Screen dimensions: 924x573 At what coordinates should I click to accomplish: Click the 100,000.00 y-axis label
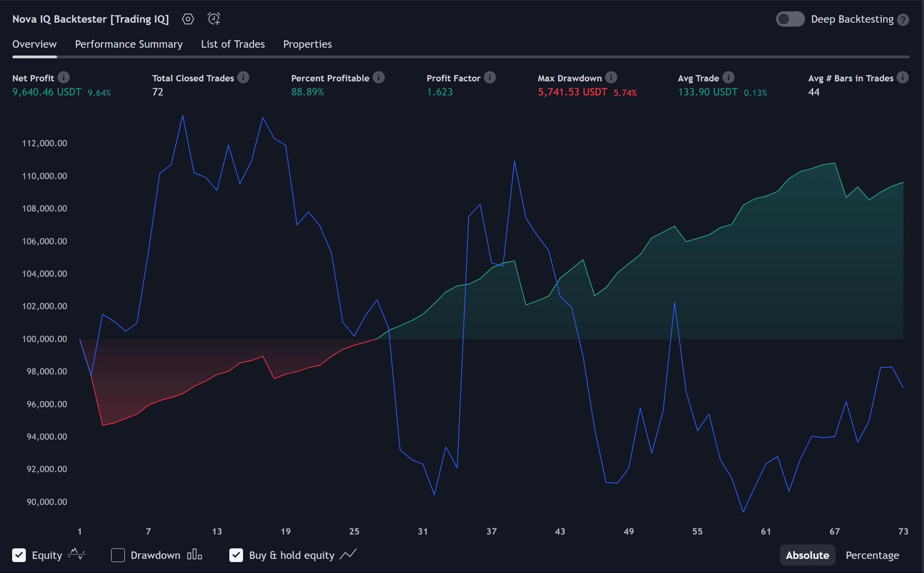point(45,339)
